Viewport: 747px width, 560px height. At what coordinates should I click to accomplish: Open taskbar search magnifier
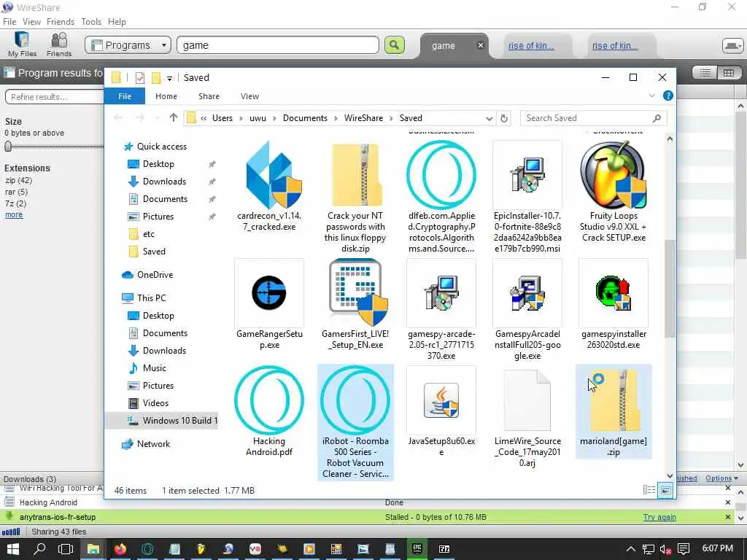click(x=39, y=549)
